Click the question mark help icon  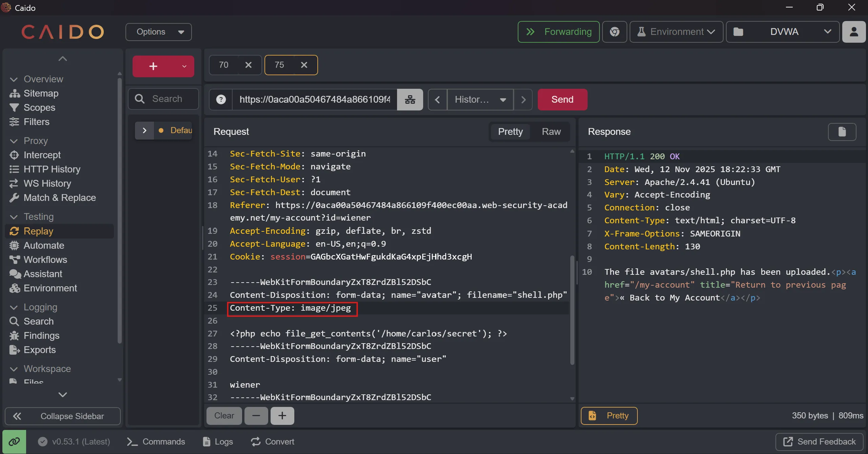tap(221, 100)
